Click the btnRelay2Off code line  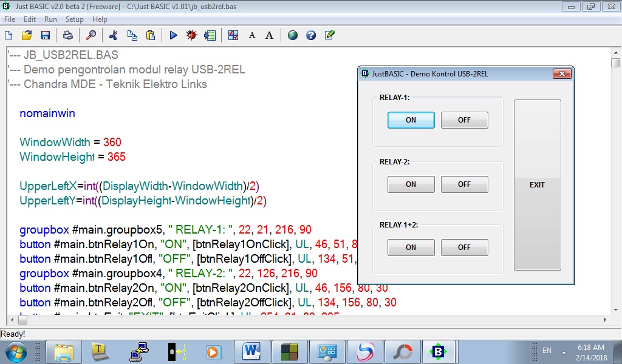(x=208, y=303)
